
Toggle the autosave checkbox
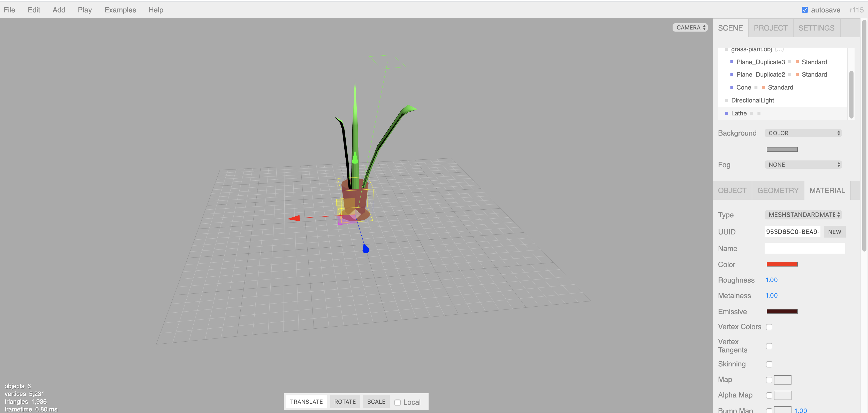point(805,10)
